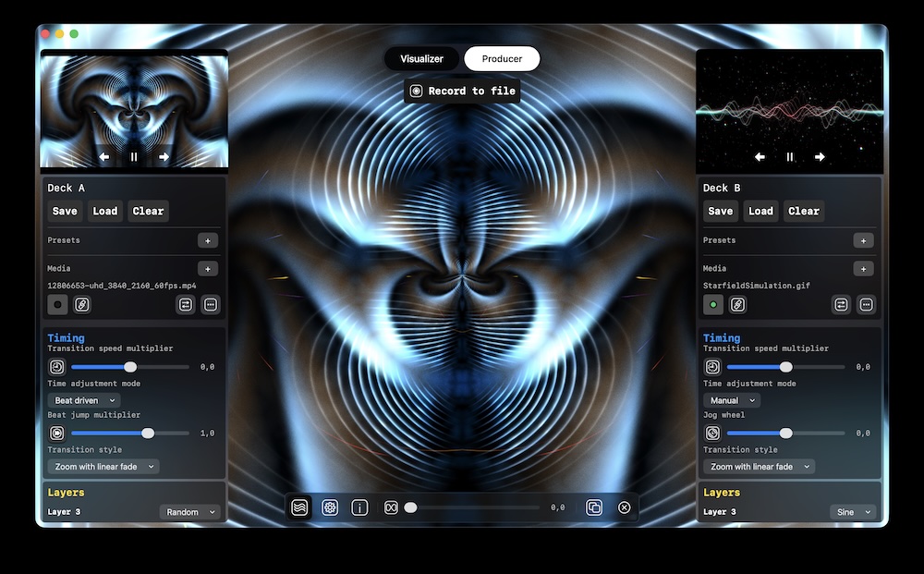Pause Deck A preview playback
This screenshot has height=574, width=924.
coord(134,157)
